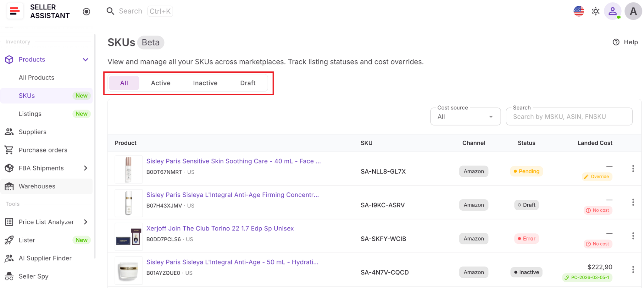Click the Purchase orders cart icon

click(9, 150)
